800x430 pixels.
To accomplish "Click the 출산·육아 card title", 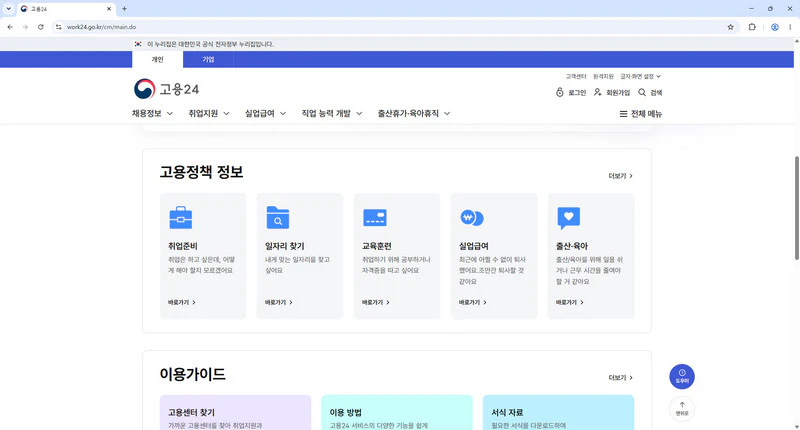I will (x=571, y=246).
